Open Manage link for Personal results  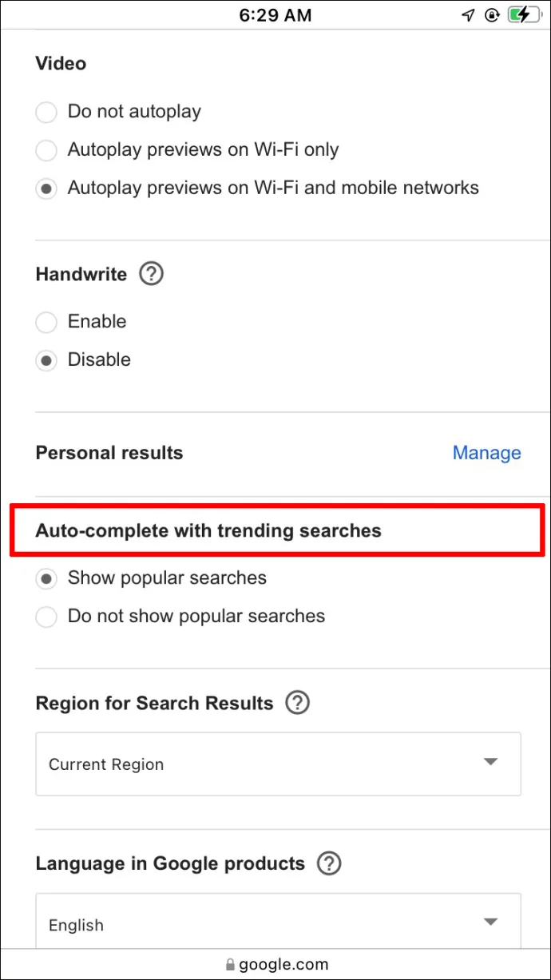pos(486,453)
